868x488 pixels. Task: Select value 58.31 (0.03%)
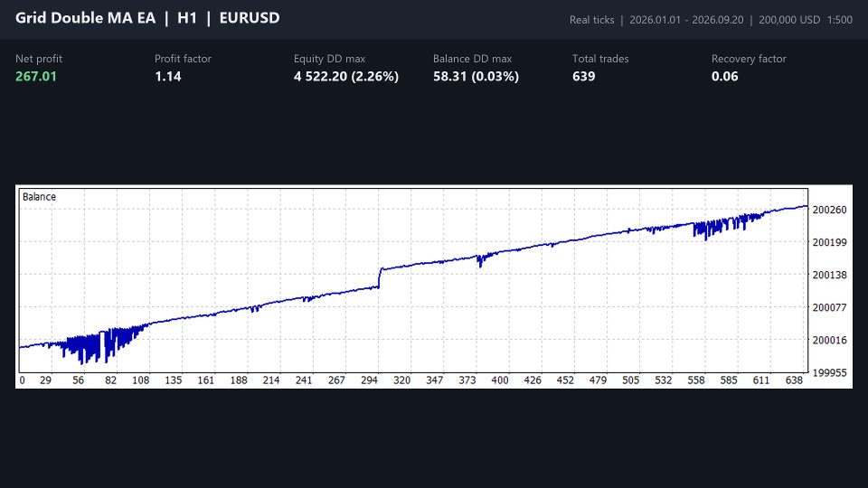tap(476, 76)
